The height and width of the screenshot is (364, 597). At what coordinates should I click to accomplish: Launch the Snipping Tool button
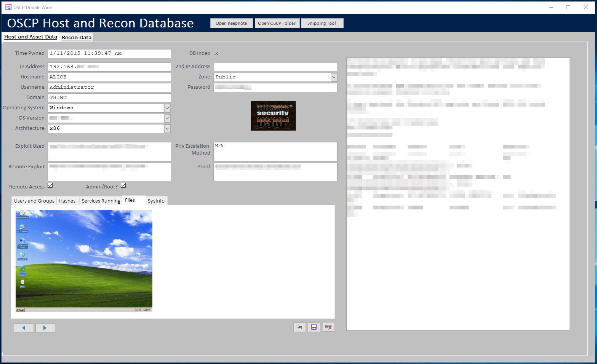click(322, 23)
